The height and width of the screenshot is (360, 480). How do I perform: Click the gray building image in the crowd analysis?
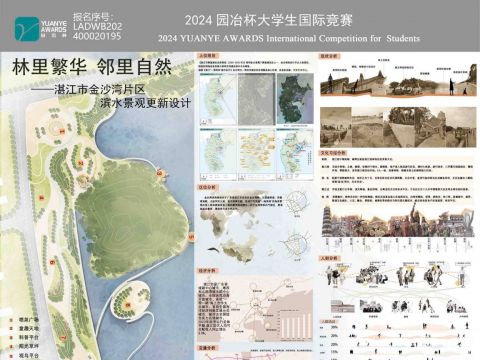pos(342,306)
